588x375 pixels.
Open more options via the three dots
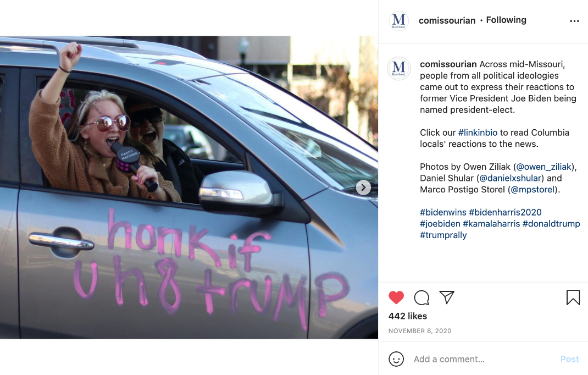pyautogui.click(x=574, y=21)
